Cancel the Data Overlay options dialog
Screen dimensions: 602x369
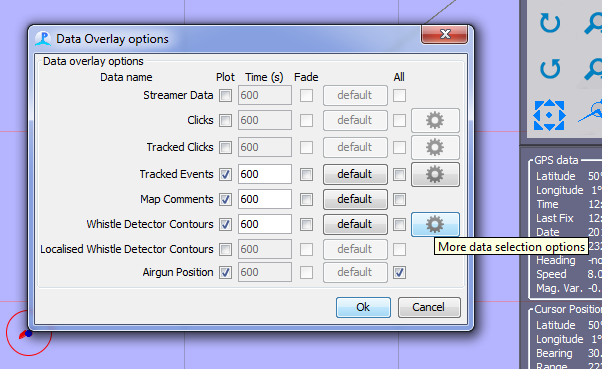429,307
